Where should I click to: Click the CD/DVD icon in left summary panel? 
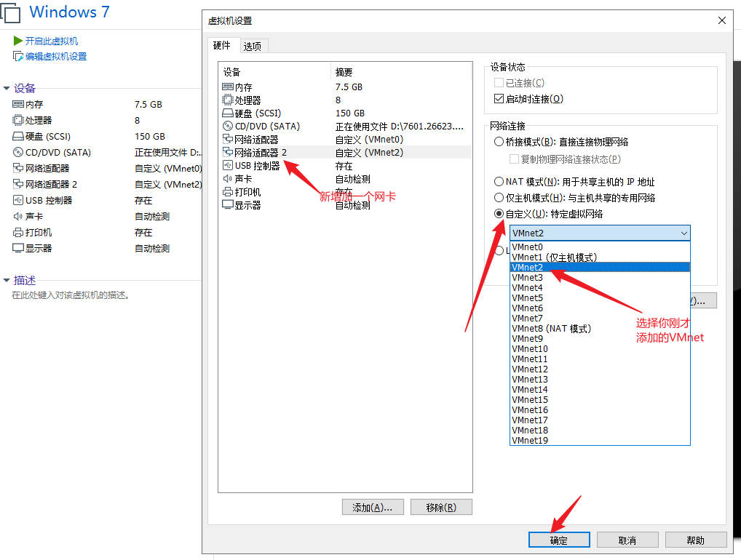(18, 152)
